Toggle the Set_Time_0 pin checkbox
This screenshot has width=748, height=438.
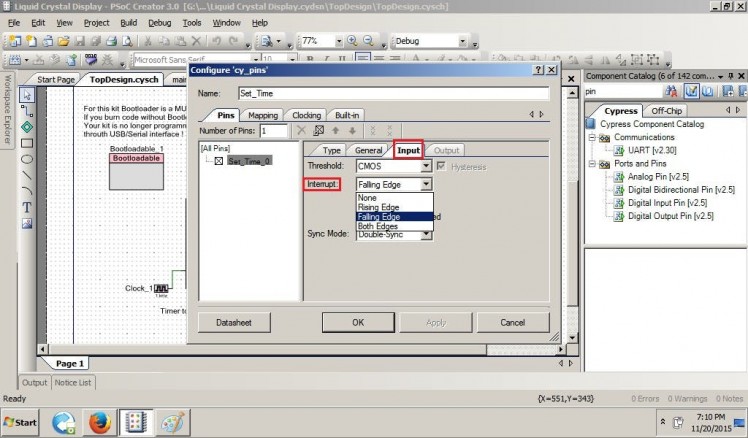click(218, 161)
